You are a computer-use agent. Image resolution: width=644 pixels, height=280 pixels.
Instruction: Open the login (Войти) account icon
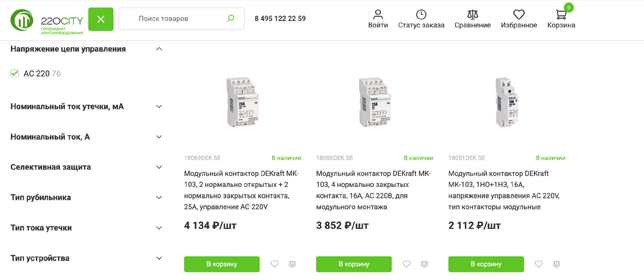pyautogui.click(x=378, y=19)
